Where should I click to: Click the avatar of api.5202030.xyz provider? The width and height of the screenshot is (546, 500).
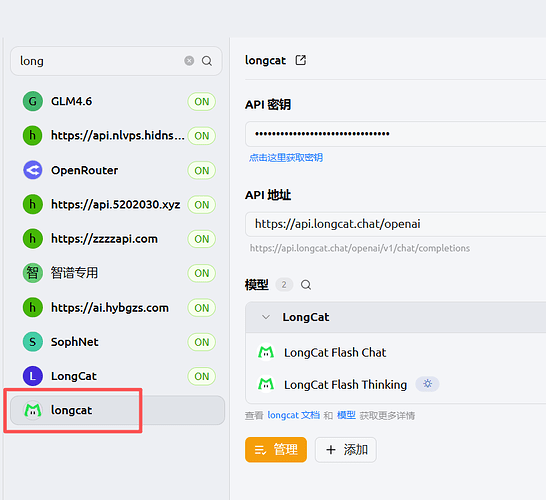click(33, 204)
